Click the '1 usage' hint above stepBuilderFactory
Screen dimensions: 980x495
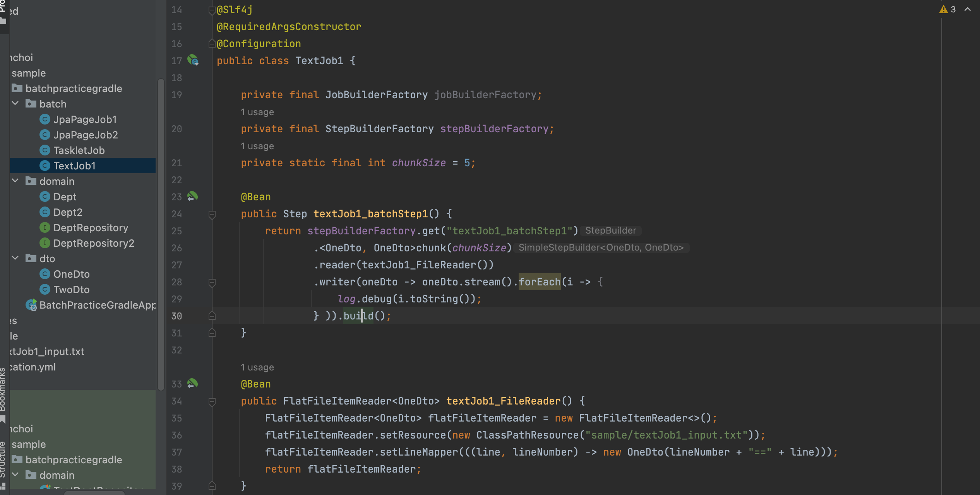(x=257, y=112)
